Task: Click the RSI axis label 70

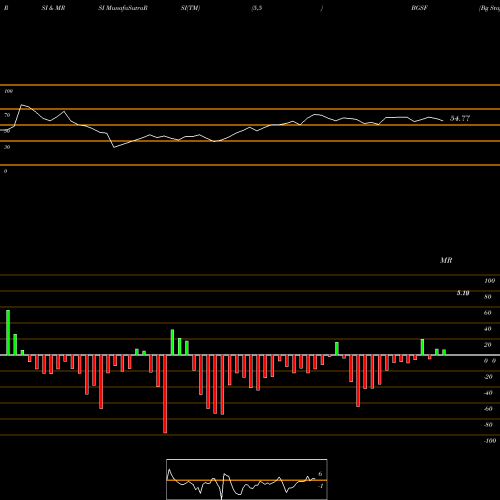Action: tap(7, 115)
